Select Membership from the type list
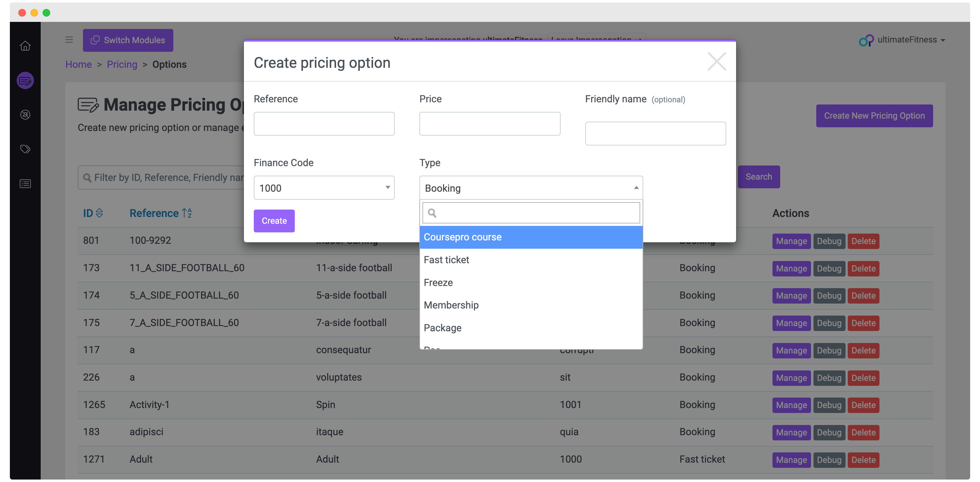 click(x=451, y=305)
